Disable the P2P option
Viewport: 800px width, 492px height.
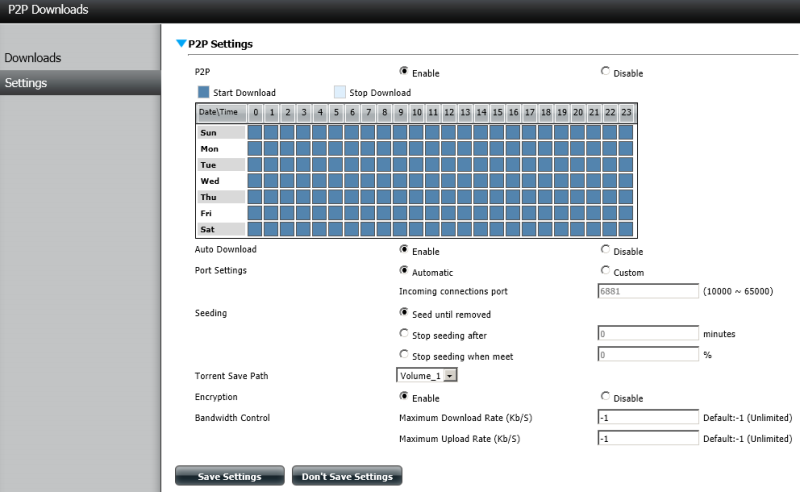pos(605,71)
